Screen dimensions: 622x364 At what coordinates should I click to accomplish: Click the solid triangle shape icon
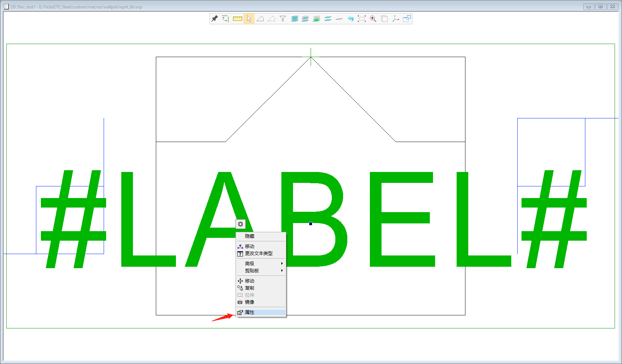click(260, 19)
